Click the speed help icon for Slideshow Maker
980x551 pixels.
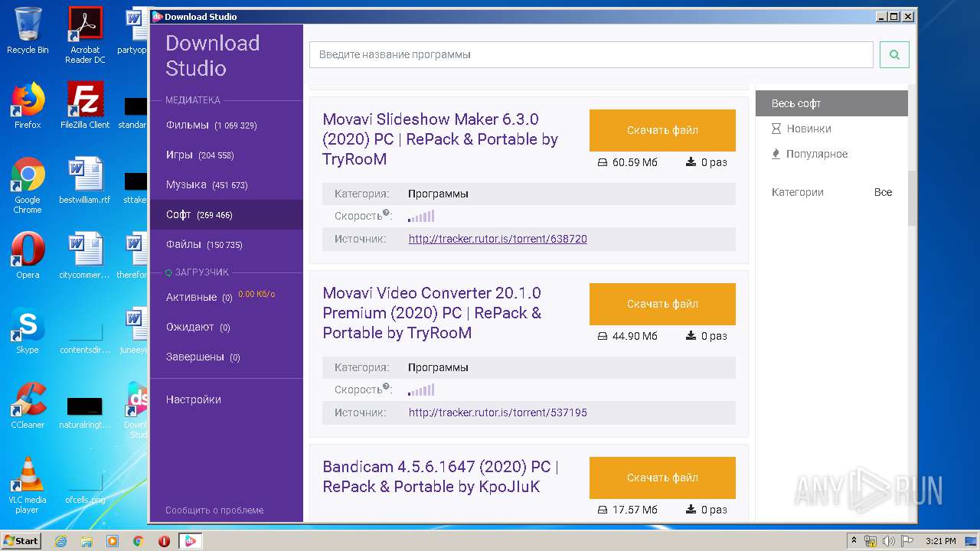pyautogui.click(x=386, y=214)
